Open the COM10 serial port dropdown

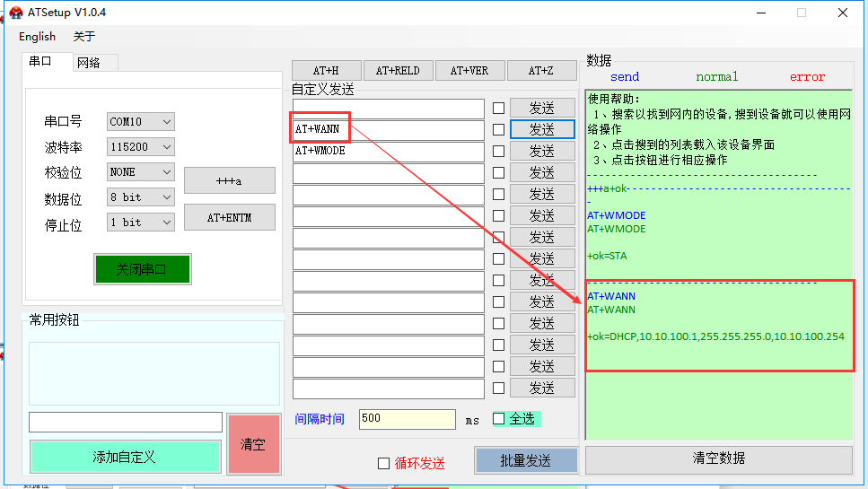point(141,121)
